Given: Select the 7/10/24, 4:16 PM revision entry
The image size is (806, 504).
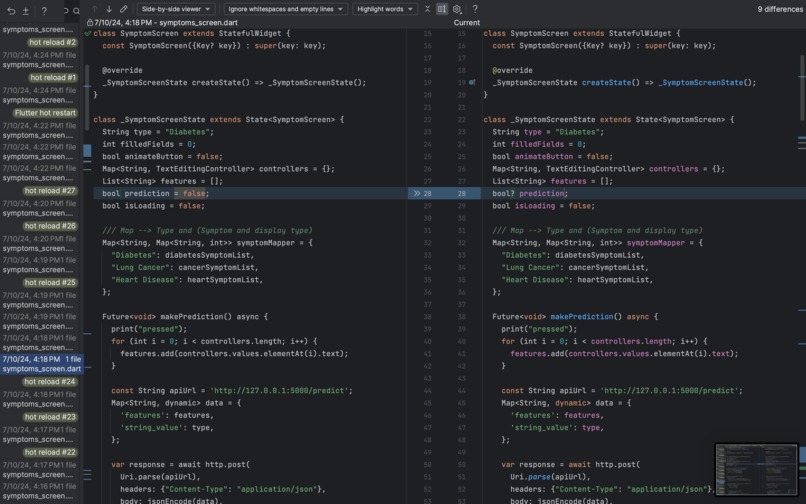Looking at the screenshot, I should pyautogui.click(x=40, y=491).
